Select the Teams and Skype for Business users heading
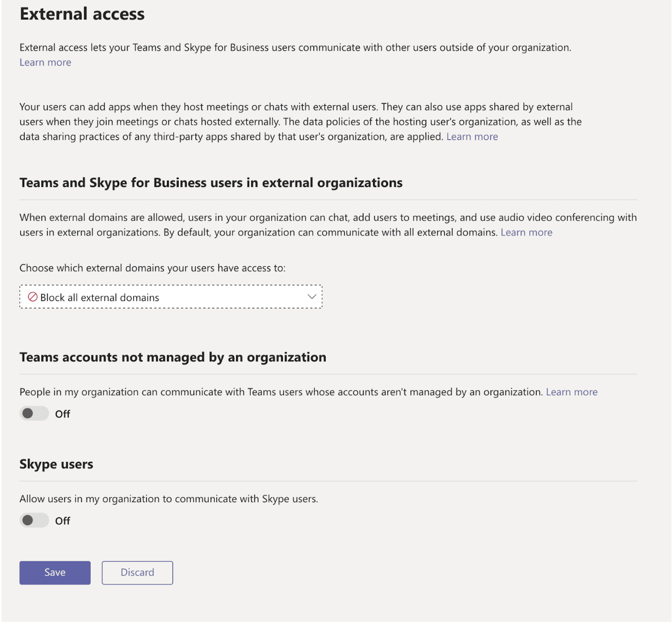The height and width of the screenshot is (624, 672). tap(211, 183)
